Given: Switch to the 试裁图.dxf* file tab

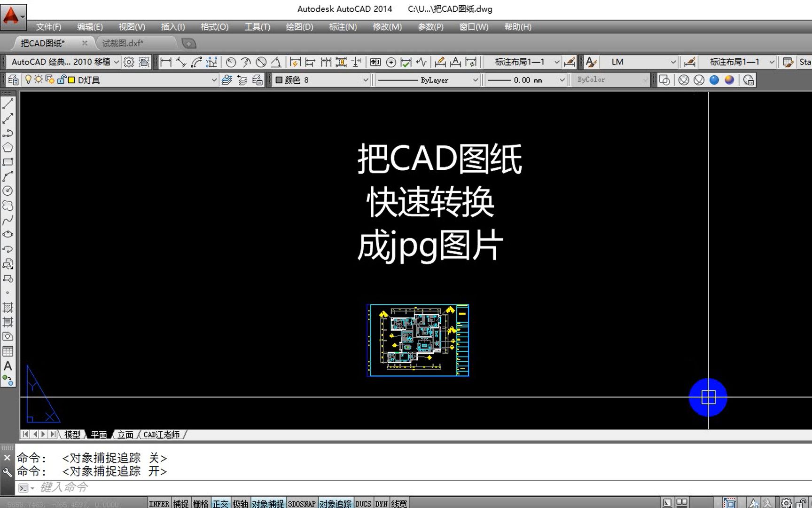Looking at the screenshot, I should point(123,43).
